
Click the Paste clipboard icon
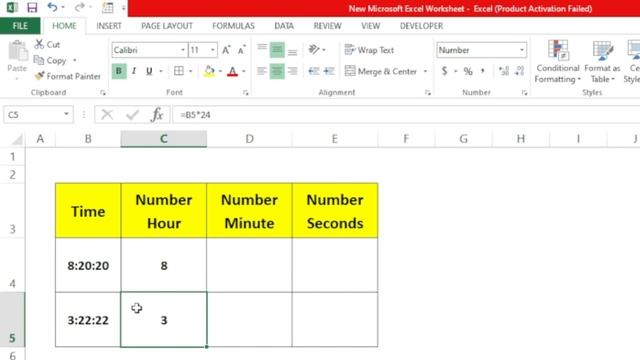tap(17, 51)
